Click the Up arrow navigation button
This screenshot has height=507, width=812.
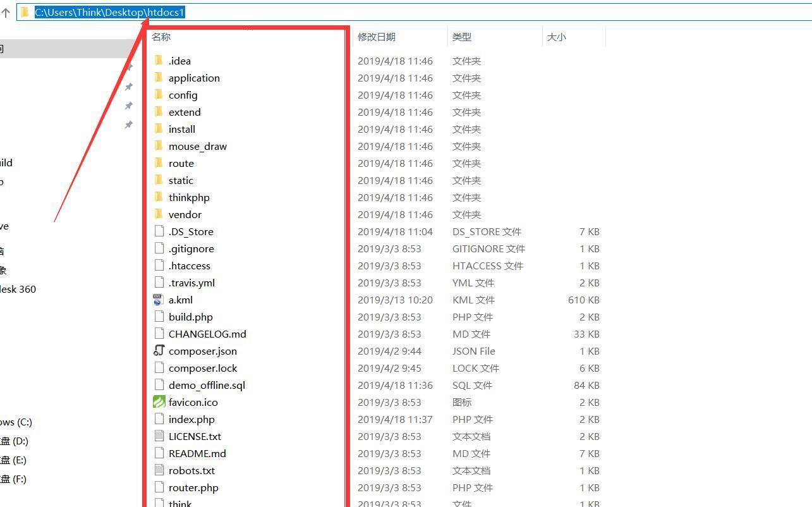(x=6, y=12)
